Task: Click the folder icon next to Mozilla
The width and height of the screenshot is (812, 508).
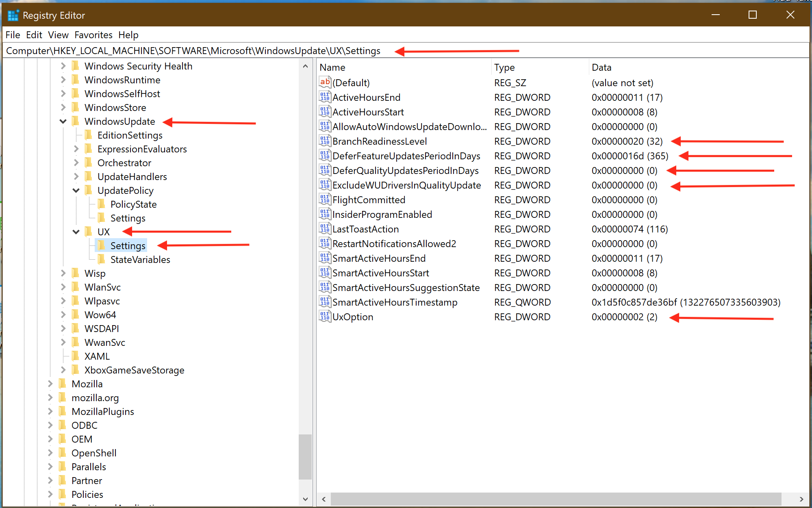Action: pyautogui.click(x=63, y=384)
